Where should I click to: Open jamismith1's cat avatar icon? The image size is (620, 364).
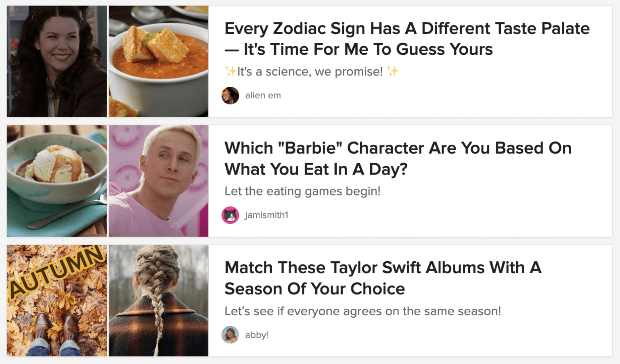click(230, 215)
